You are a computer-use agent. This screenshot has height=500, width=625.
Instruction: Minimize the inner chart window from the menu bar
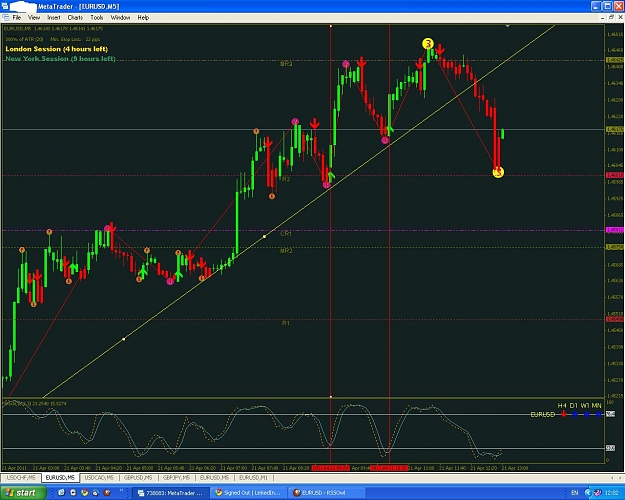[x=603, y=18]
